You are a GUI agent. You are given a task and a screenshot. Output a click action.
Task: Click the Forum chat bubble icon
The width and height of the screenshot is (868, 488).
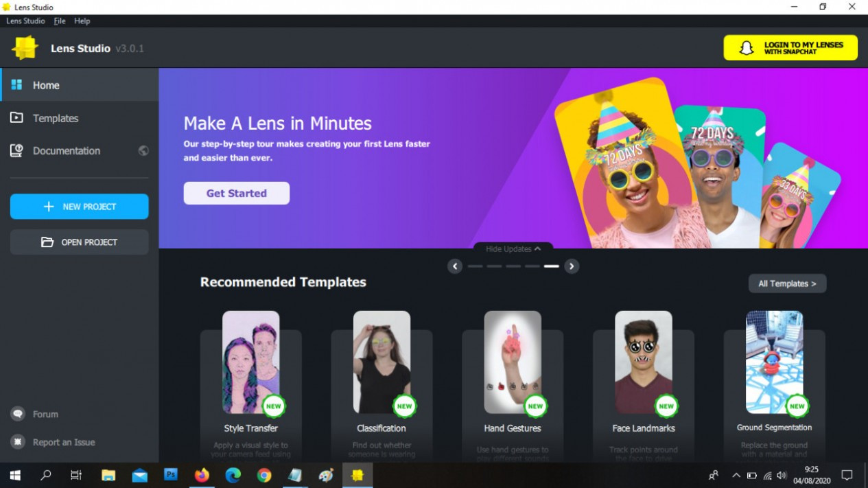click(x=18, y=414)
